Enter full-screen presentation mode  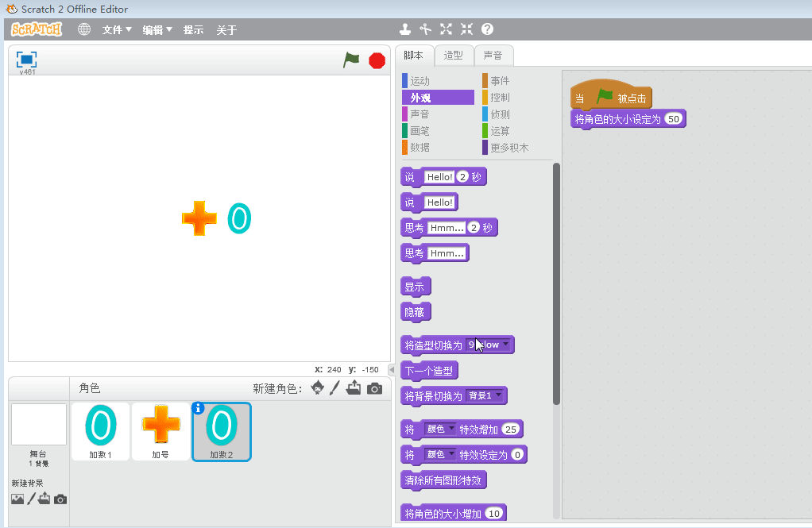point(26,60)
